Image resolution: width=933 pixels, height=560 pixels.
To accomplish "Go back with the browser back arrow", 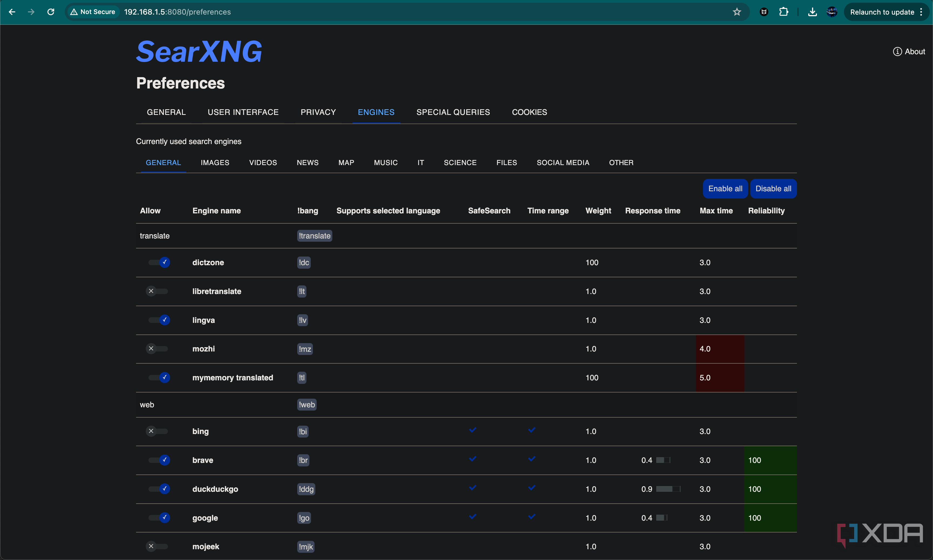I will [x=12, y=12].
